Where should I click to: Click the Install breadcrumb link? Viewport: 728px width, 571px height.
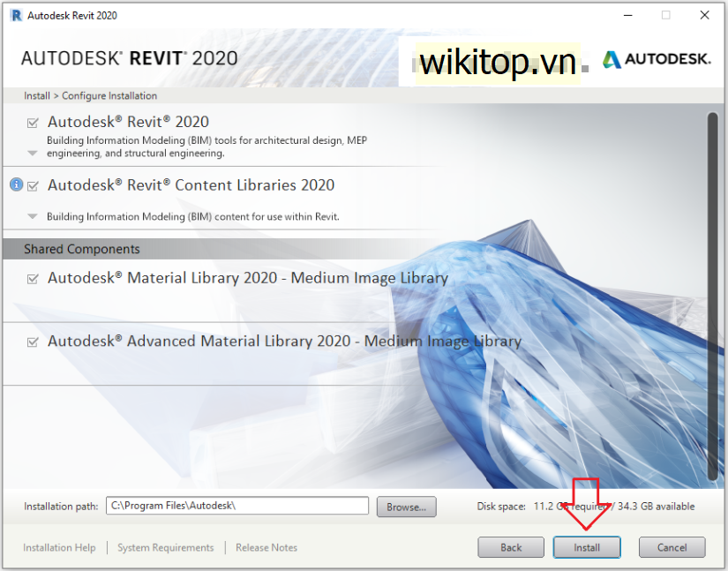coord(37,95)
